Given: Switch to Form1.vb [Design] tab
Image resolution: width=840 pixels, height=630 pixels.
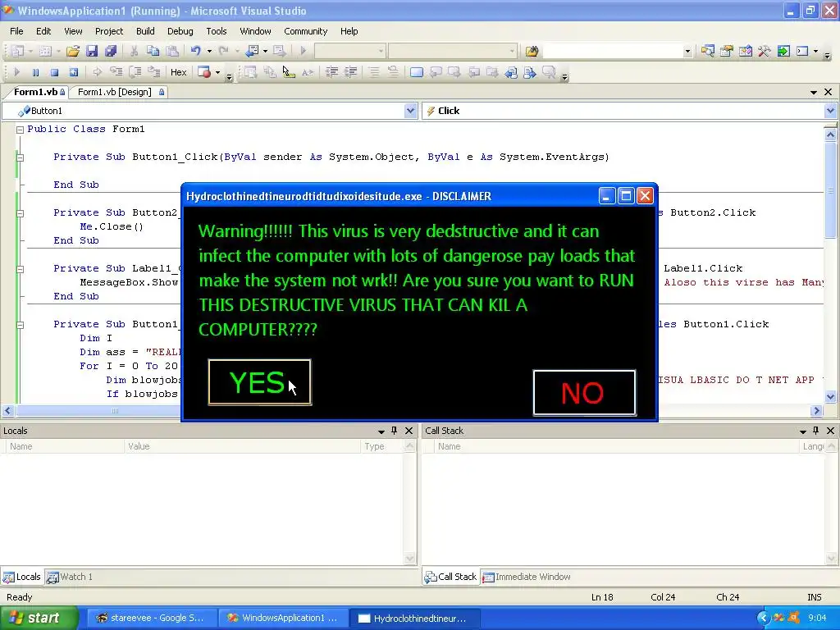Looking at the screenshot, I should pyautogui.click(x=120, y=92).
